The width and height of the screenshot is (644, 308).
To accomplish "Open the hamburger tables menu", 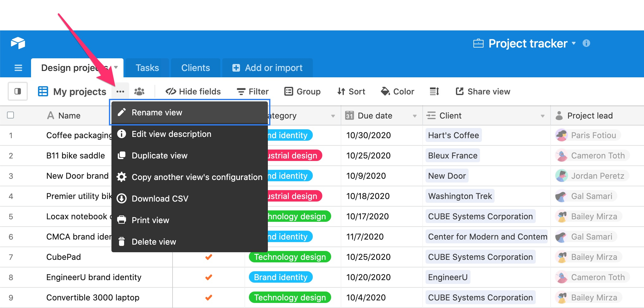I will (18, 68).
